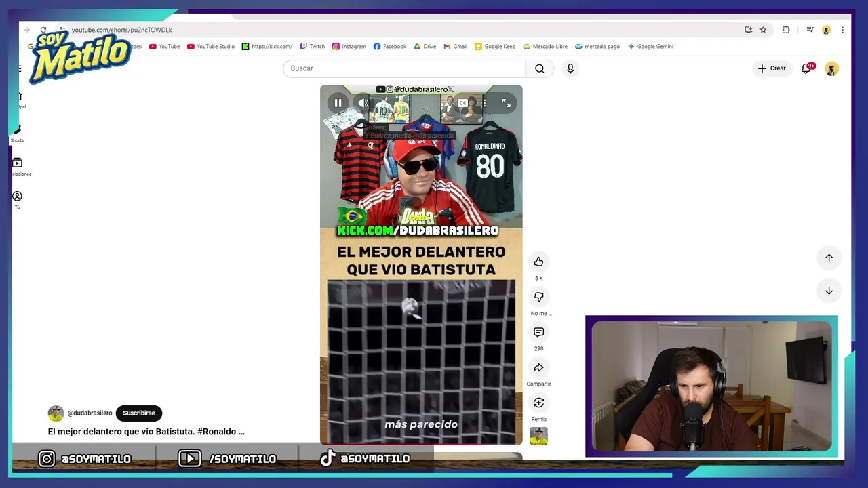
Task: Click the magnifier search button
Action: point(539,68)
